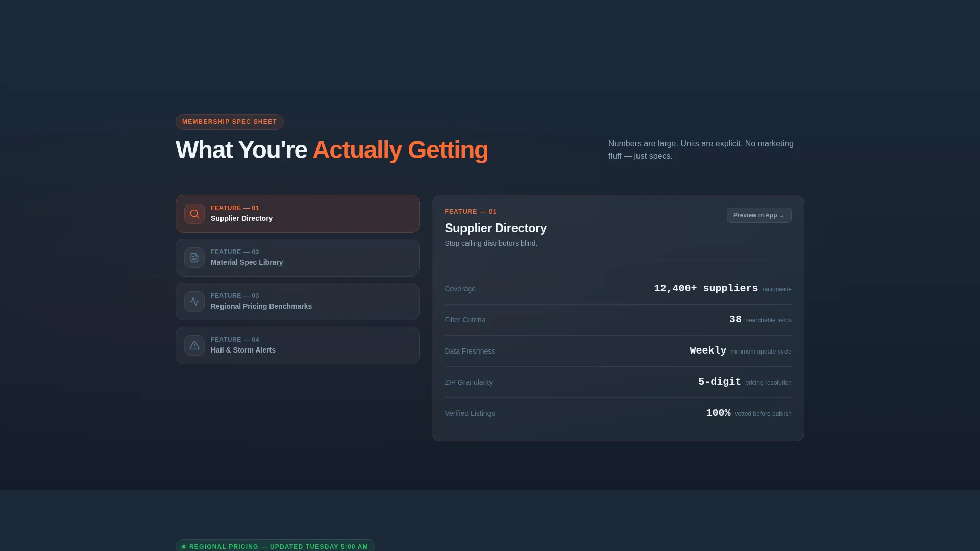Click the 'What You're Actually Getting' headline
The width and height of the screenshot is (980, 551).
click(332, 150)
